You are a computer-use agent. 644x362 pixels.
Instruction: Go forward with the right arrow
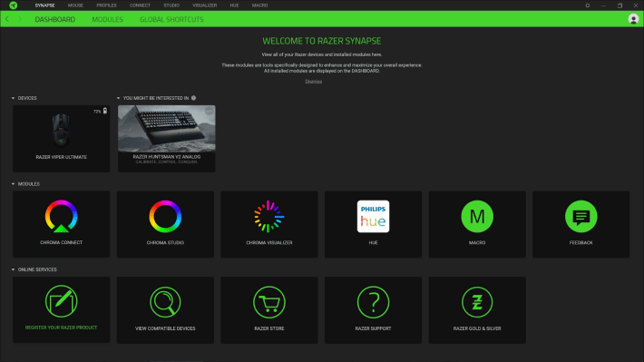click(19, 19)
